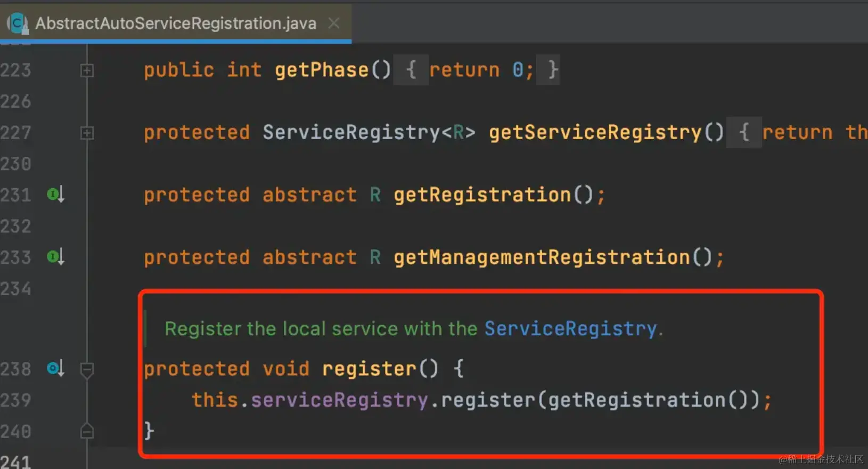The height and width of the screenshot is (469, 868).
Task: Click the implemented-method gutter icon at line 233
Action: 56,257
